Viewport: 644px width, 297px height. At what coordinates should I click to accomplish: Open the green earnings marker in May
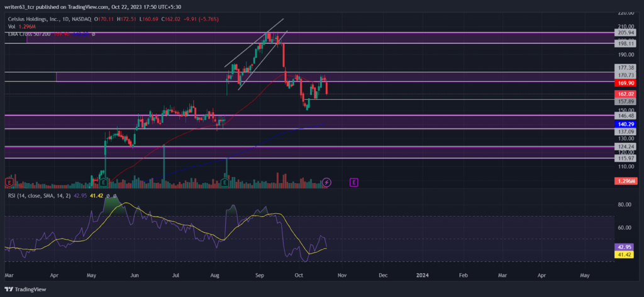pyautogui.click(x=104, y=182)
